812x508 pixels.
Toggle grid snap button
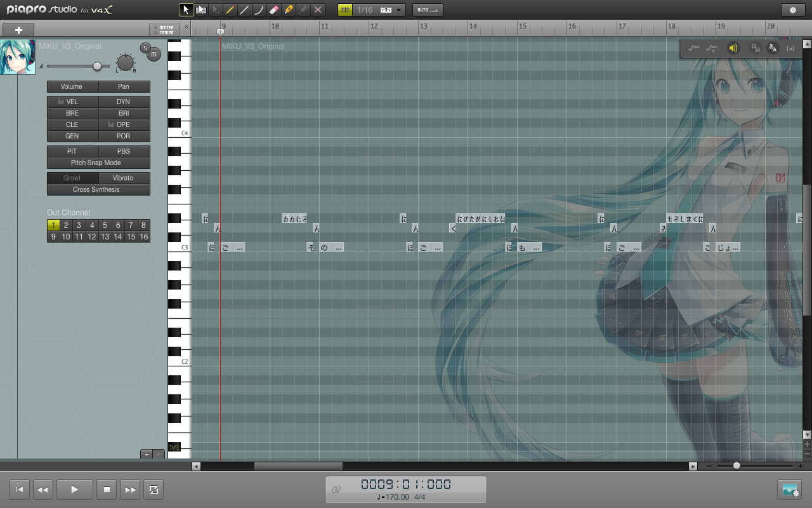345,10
